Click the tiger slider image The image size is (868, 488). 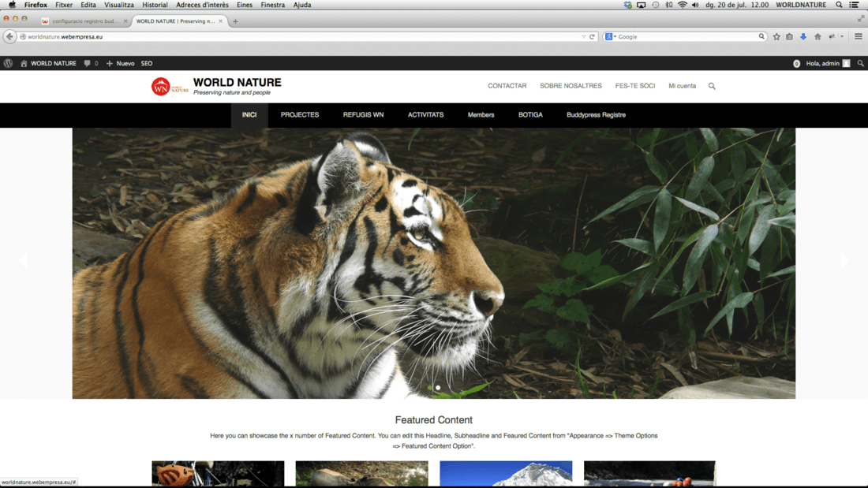tap(434, 263)
